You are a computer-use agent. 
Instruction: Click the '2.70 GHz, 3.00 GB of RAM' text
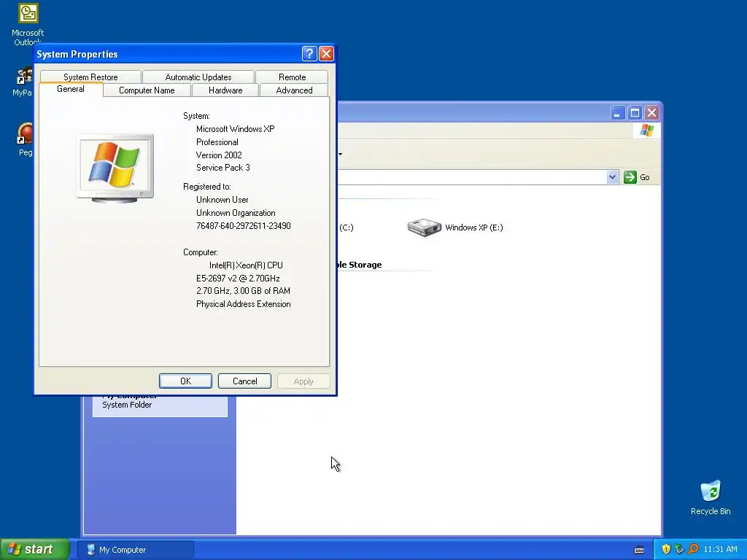click(243, 291)
